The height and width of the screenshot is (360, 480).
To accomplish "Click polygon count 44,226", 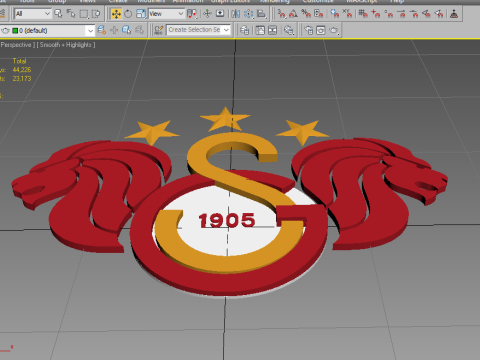I will click(x=22, y=70).
